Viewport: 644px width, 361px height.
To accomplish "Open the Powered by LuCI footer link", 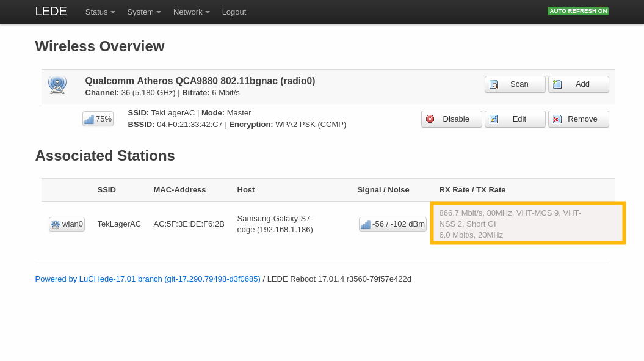I will pyautogui.click(x=147, y=279).
